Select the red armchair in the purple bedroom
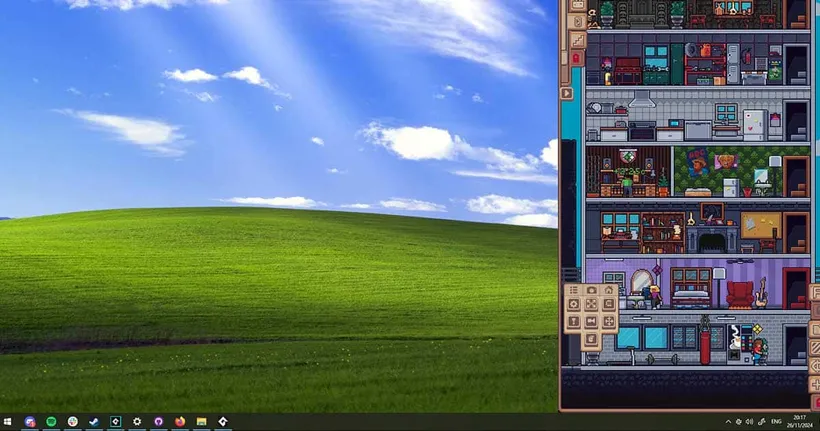The image size is (820, 431). pos(739,295)
